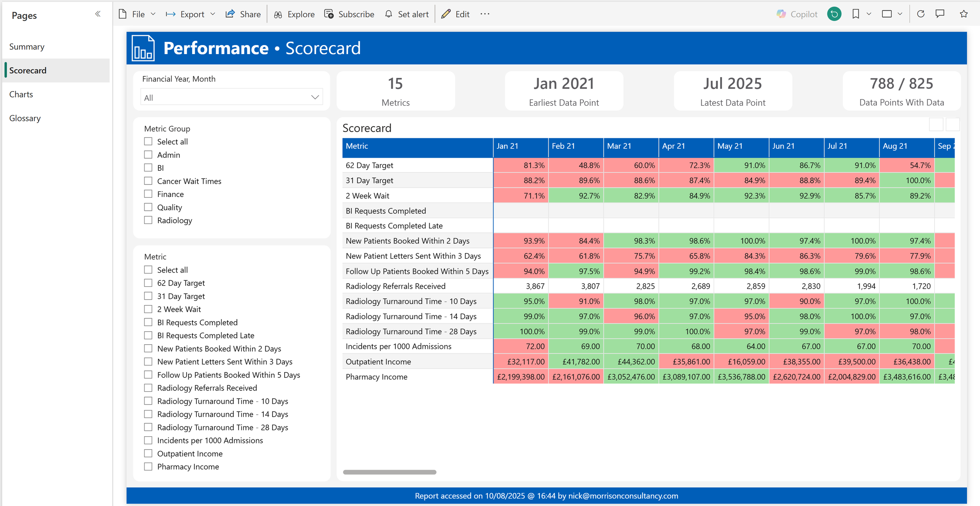Screen dimensions: 980x506
Task: Click the scorecard horizontal scrollbar
Action: coord(389,472)
